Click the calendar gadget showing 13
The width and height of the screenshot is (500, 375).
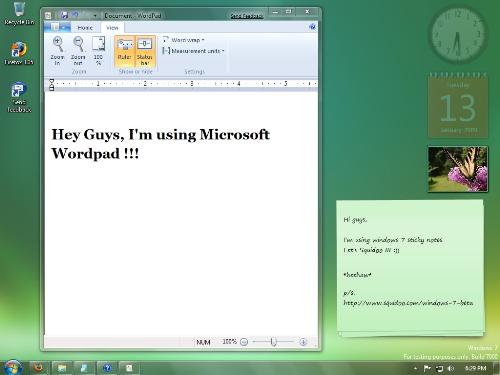click(458, 106)
